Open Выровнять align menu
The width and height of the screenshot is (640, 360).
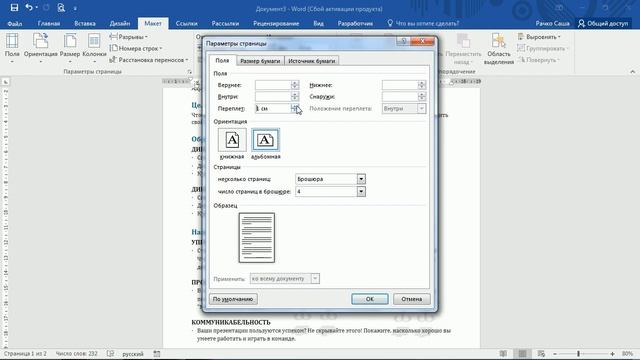[x=539, y=37]
